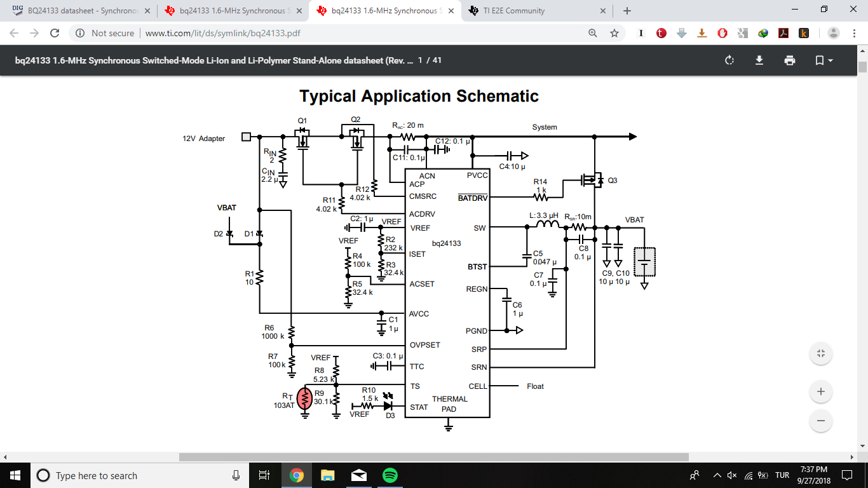Open the PDF bookmarks dropdown
This screenshot has width=868, height=488.
coord(824,60)
